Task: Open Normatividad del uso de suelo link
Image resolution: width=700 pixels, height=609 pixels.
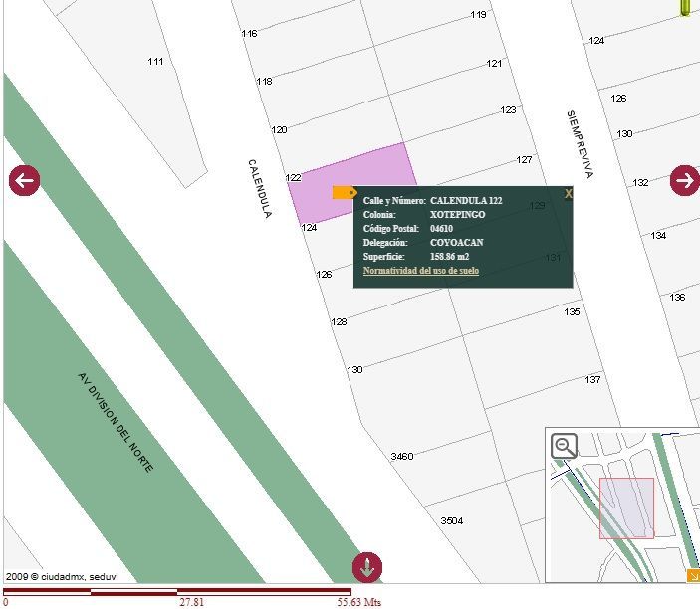Action: coord(421,271)
